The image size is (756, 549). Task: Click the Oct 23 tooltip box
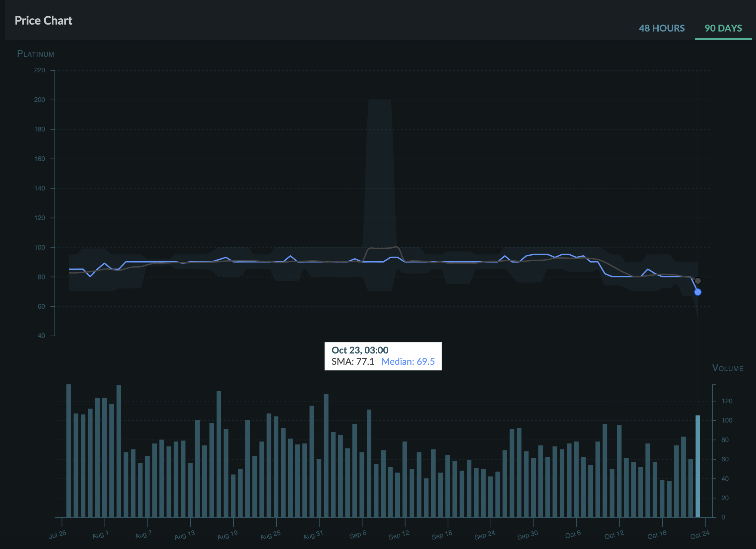click(x=383, y=356)
